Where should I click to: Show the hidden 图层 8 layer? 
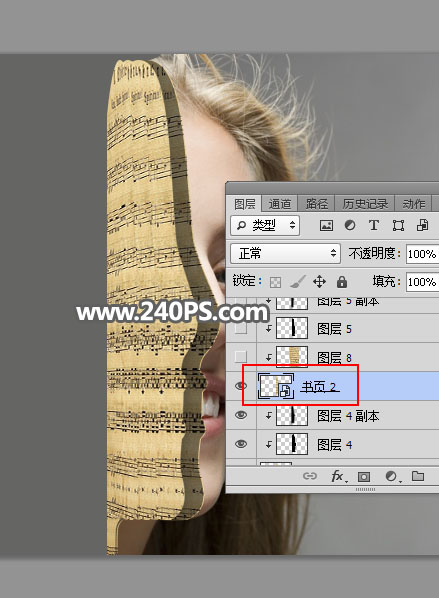coord(241,357)
